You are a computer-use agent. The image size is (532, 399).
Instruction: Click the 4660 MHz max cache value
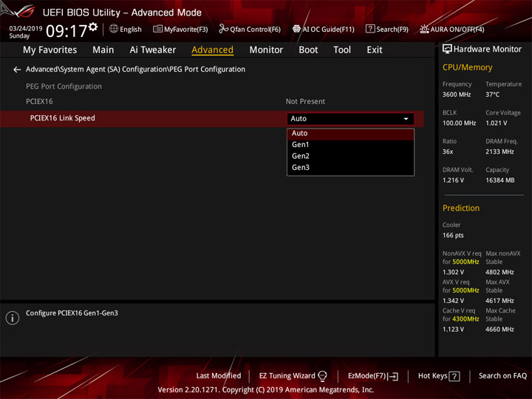(x=499, y=330)
